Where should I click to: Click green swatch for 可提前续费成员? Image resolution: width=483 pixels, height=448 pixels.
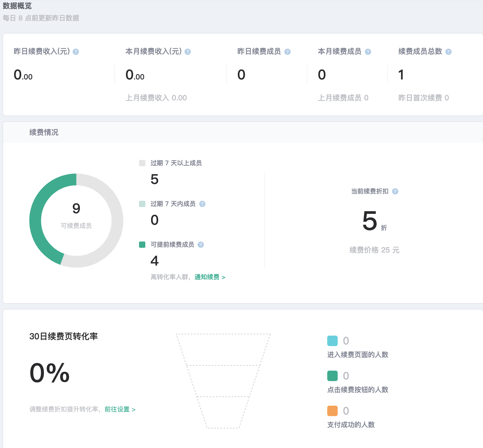(x=142, y=245)
